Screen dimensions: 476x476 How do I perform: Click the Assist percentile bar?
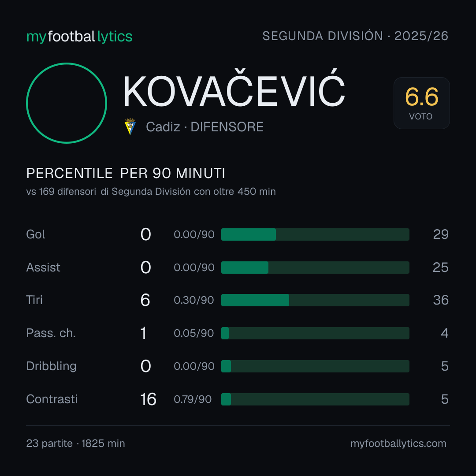coord(315,268)
